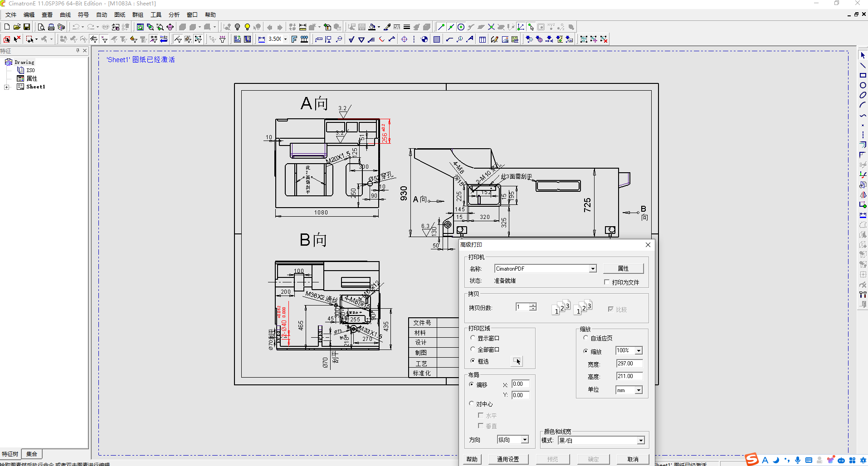Select the 对中心 radio button
The width and height of the screenshot is (868, 466).
coord(472,403)
